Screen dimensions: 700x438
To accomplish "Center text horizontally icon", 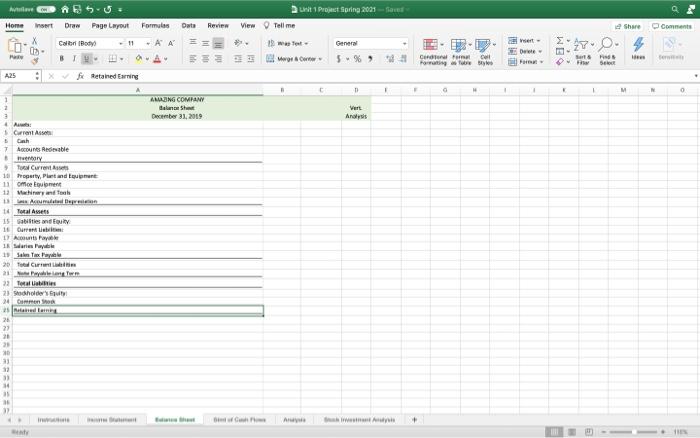I will tap(205, 58).
